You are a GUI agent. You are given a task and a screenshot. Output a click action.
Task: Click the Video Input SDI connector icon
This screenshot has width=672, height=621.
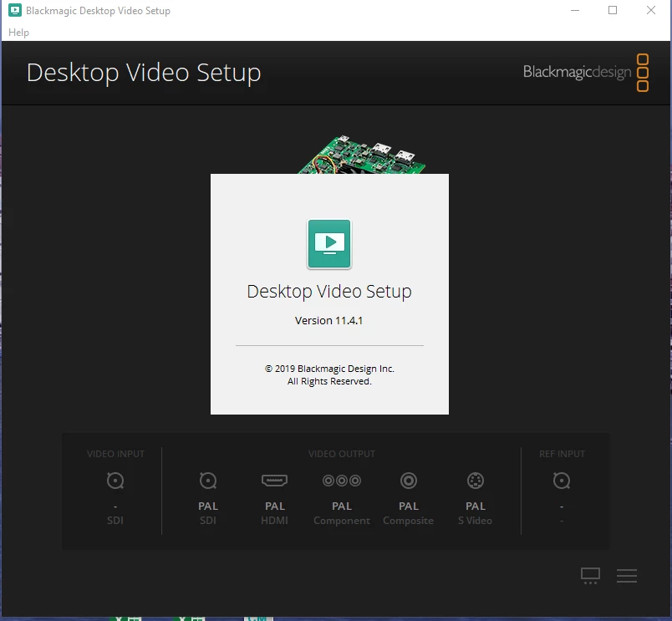pyautogui.click(x=115, y=481)
